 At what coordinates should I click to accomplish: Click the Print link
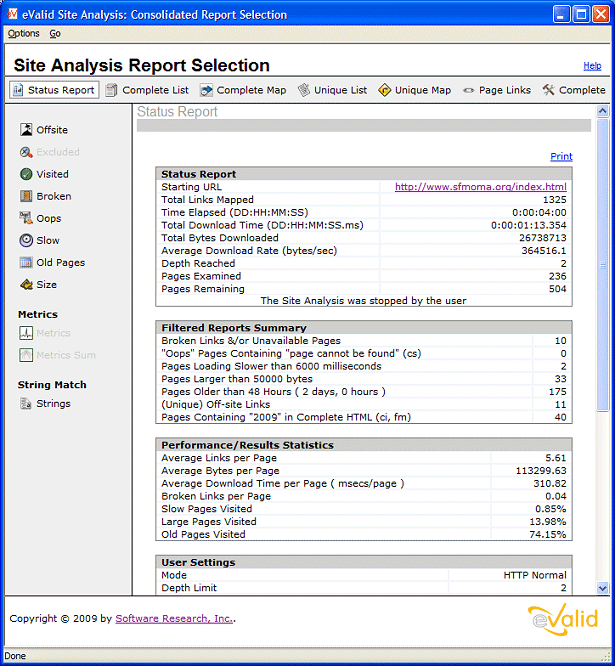561,156
